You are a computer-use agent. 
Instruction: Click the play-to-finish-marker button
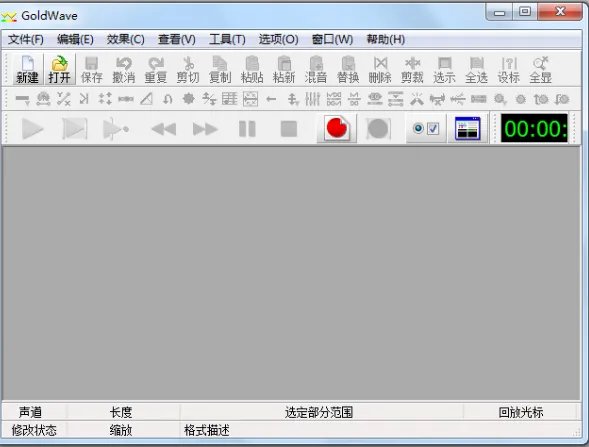click(116, 129)
